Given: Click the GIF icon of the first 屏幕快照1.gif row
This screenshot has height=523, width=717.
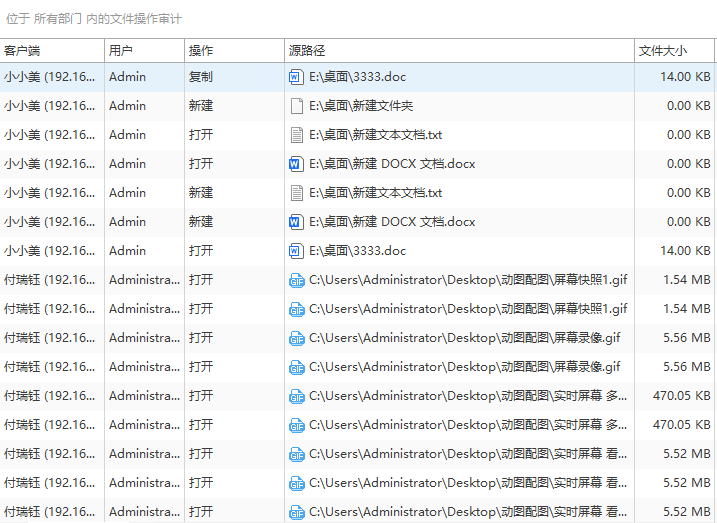Looking at the screenshot, I should (x=296, y=280).
